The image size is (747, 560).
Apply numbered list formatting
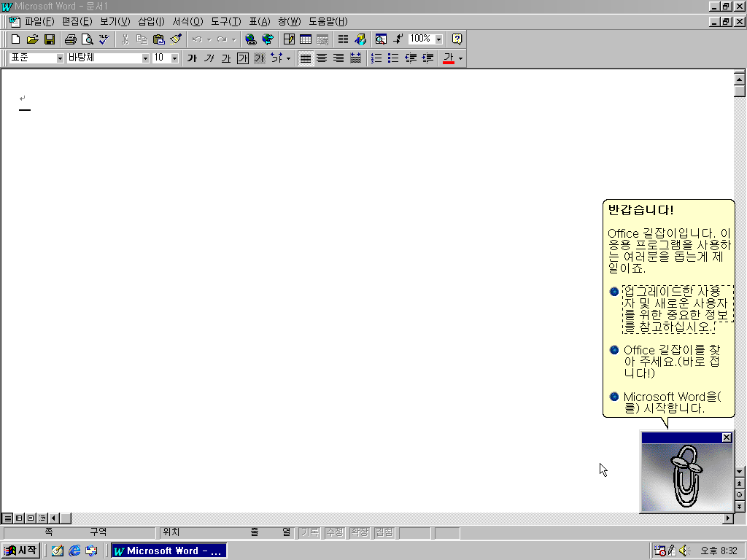coord(376,58)
